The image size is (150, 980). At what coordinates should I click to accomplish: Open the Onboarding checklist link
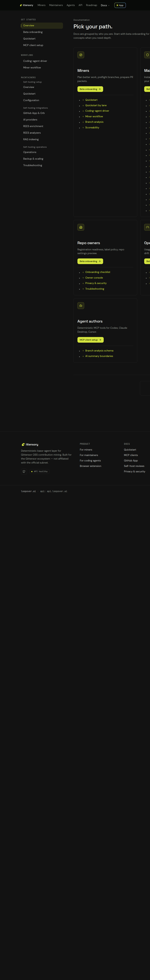tap(98, 272)
